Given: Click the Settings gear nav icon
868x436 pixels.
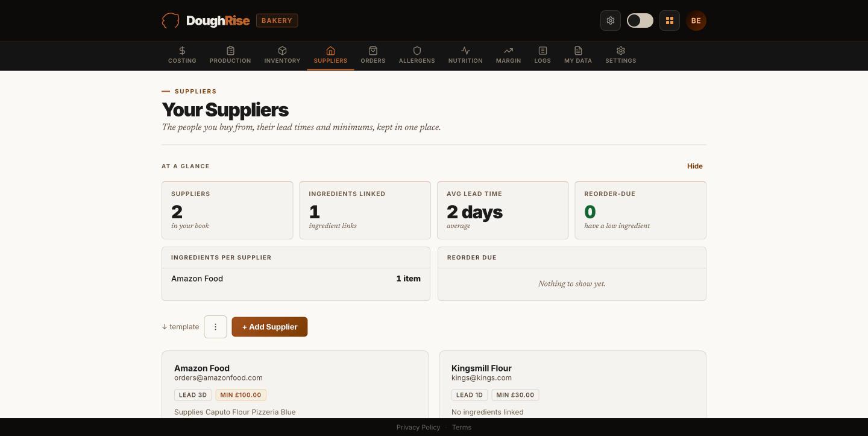Looking at the screenshot, I should point(621,51).
